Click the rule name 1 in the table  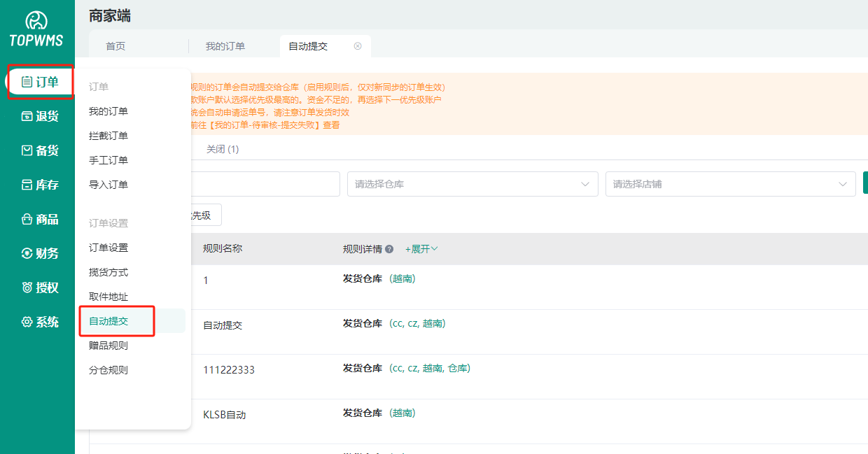[206, 281]
